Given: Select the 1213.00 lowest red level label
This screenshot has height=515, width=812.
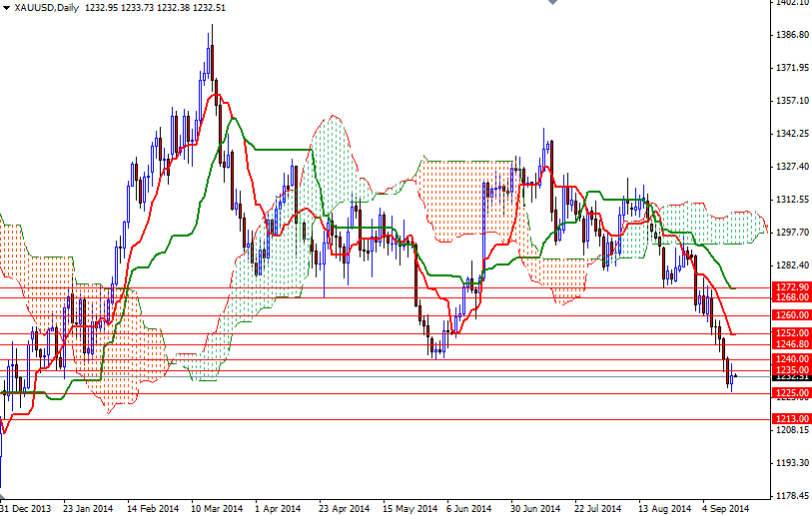Looking at the screenshot, I should [x=790, y=419].
